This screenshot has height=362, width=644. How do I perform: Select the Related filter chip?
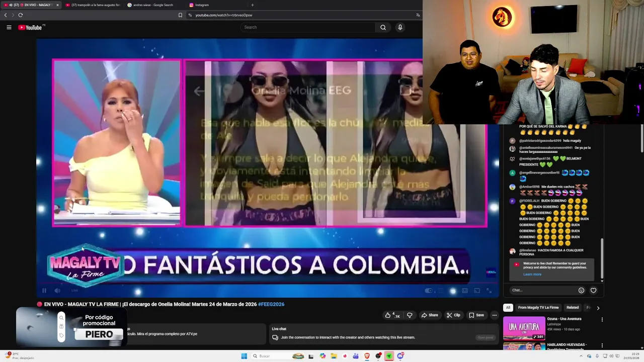click(x=573, y=308)
